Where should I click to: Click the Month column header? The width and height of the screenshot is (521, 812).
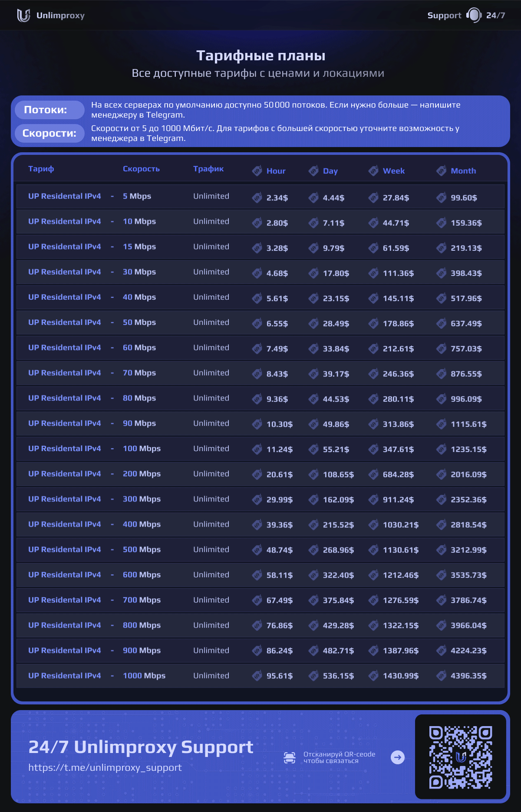463,171
